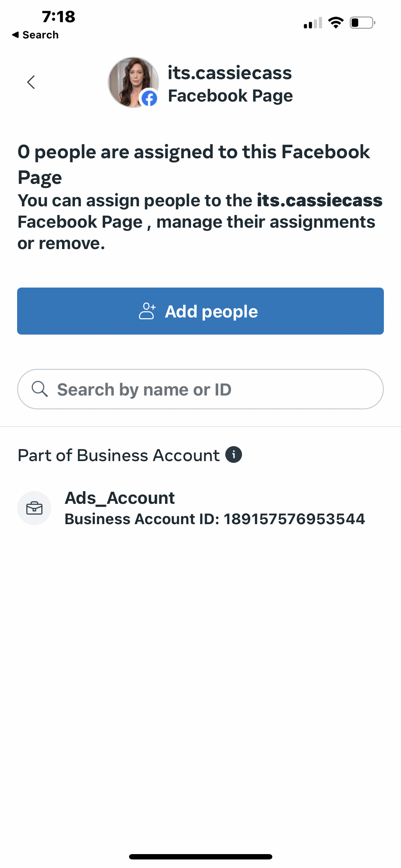This screenshot has width=401, height=868.
Task: Open the its.cassiecass profile picture
Action: click(133, 82)
